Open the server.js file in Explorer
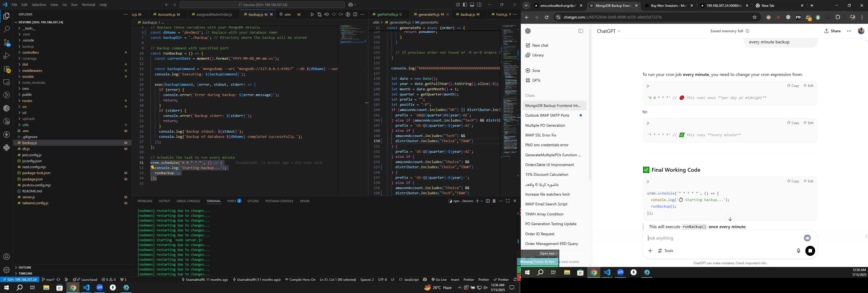This screenshot has height=293, width=868. (72, 197)
